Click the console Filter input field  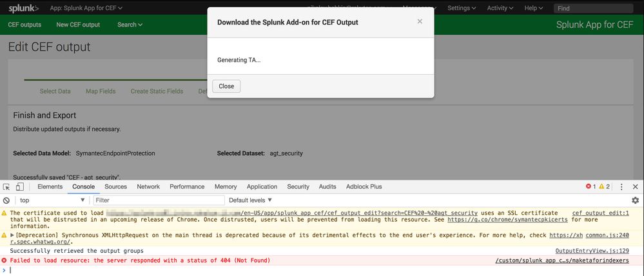click(159, 201)
